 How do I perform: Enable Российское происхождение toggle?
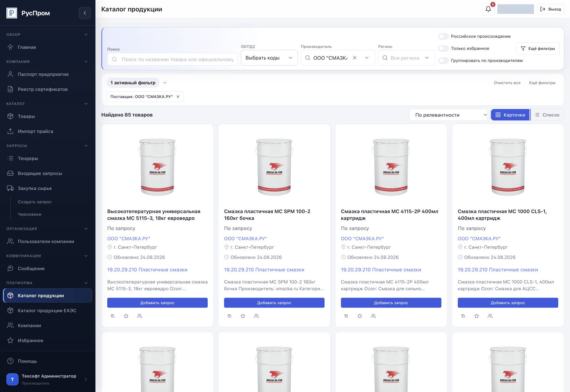coord(444,36)
